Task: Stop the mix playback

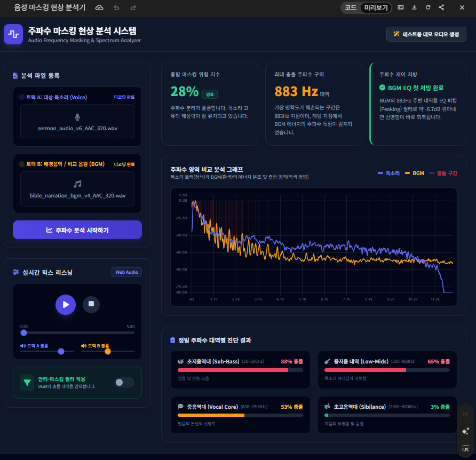Action: [x=91, y=304]
